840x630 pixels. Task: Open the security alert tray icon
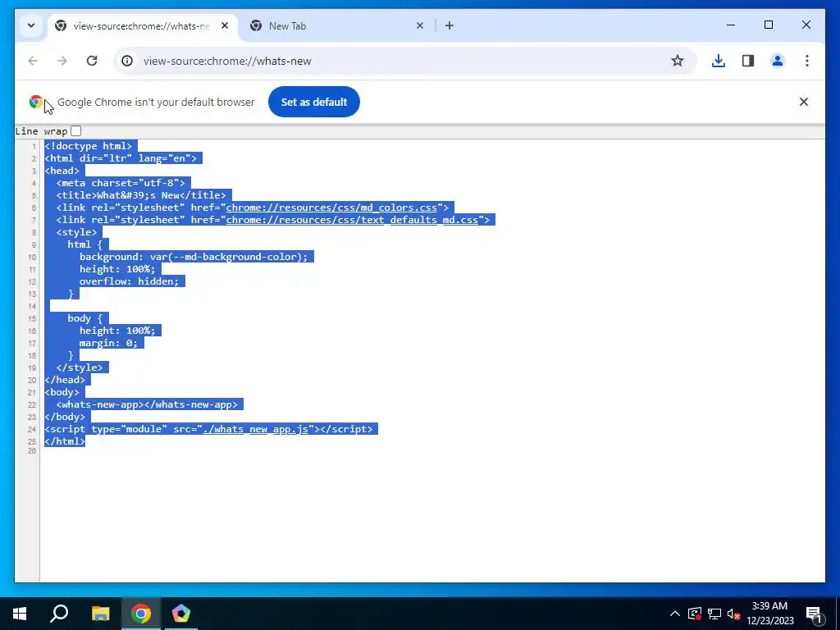click(694, 614)
